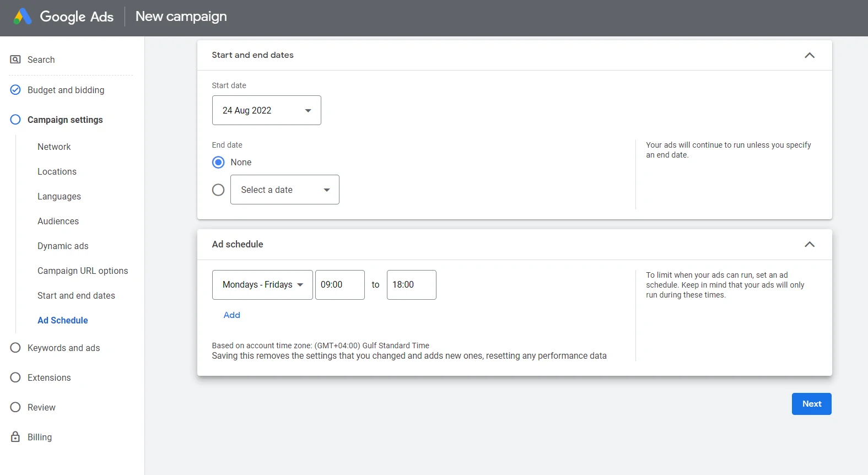Open Keywords and ads step
This screenshot has width=868, height=475.
(64, 348)
